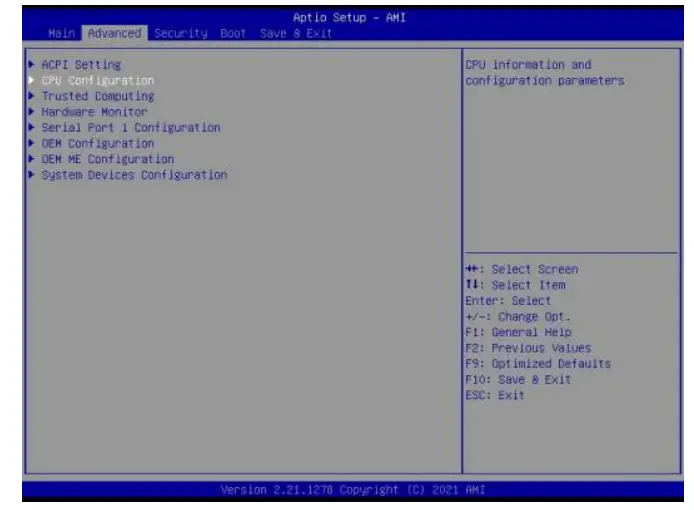Click the 'Enter: Select' hint
Viewport: 694px width, 510px height.
(x=508, y=301)
